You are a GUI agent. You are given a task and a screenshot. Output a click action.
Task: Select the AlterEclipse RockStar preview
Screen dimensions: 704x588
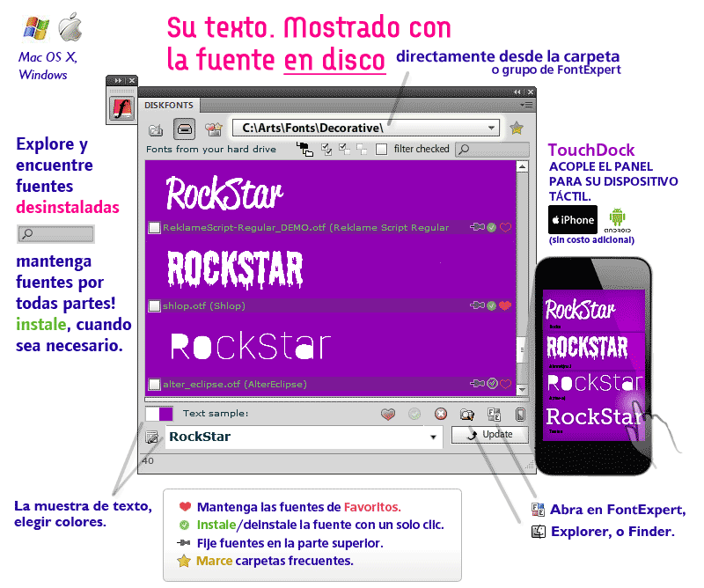click(x=251, y=345)
